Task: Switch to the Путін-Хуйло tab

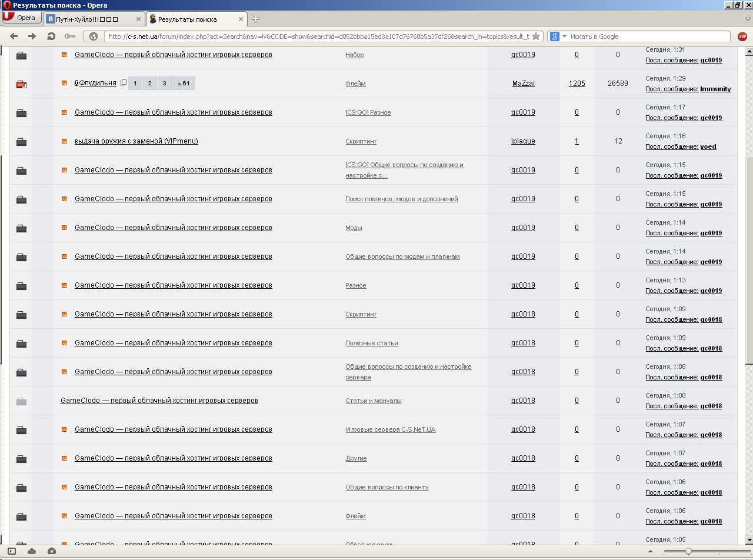Action: [x=94, y=19]
